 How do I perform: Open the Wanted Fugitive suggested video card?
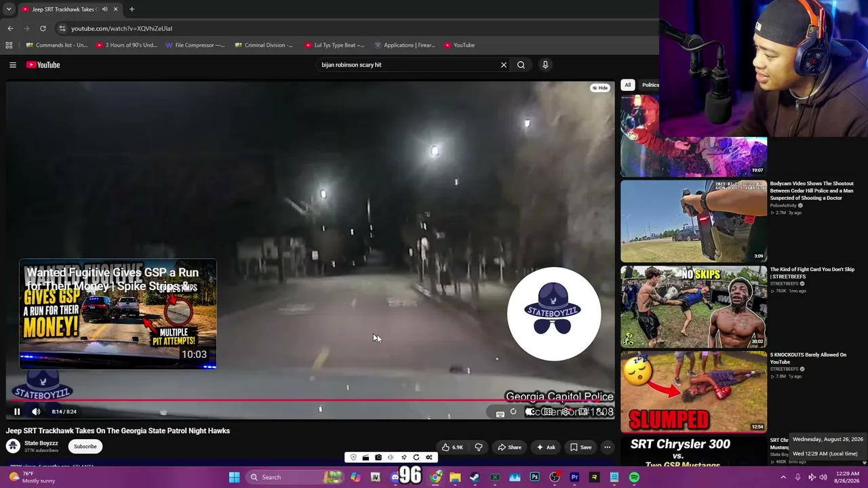tap(118, 314)
